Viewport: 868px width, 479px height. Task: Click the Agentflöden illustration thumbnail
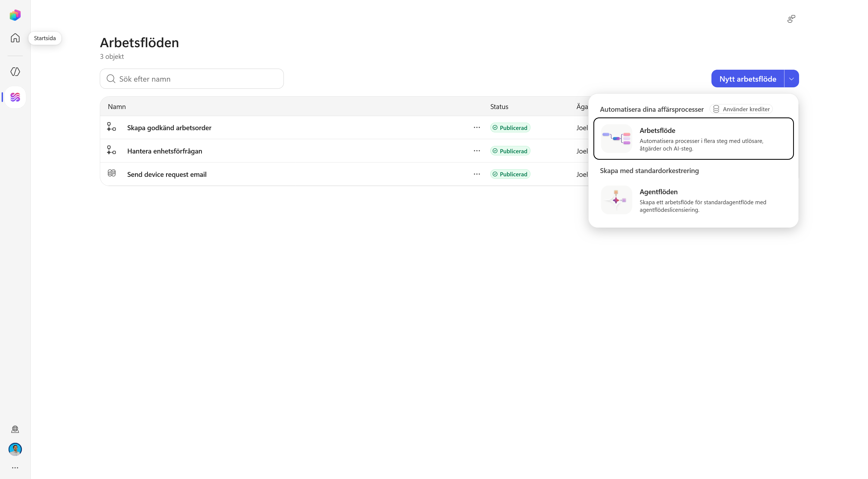click(616, 200)
